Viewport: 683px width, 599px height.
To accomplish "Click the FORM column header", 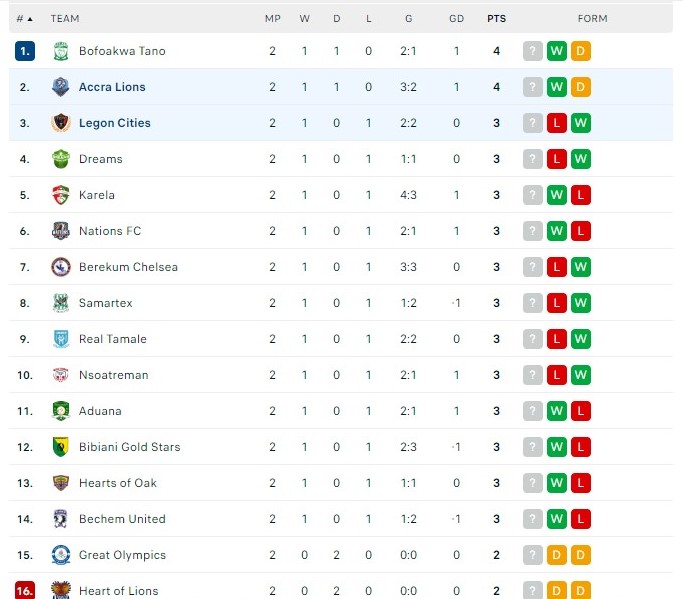I will [592, 18].
